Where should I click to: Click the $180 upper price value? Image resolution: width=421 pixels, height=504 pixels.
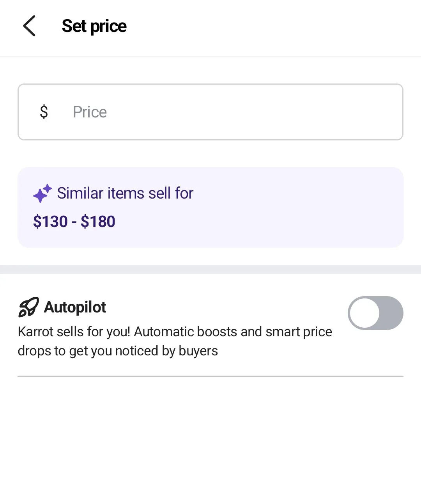[98, 222]
